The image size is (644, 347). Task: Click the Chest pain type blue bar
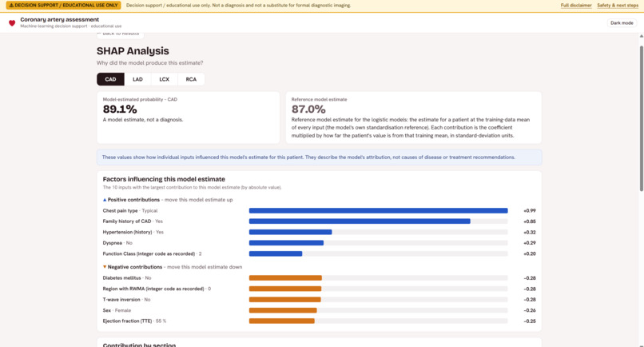click(x=378, y=210)
